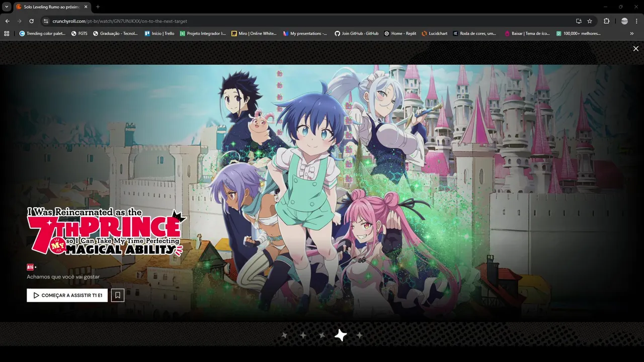Select the fifth star carousel indicator

tap(359, 335)
